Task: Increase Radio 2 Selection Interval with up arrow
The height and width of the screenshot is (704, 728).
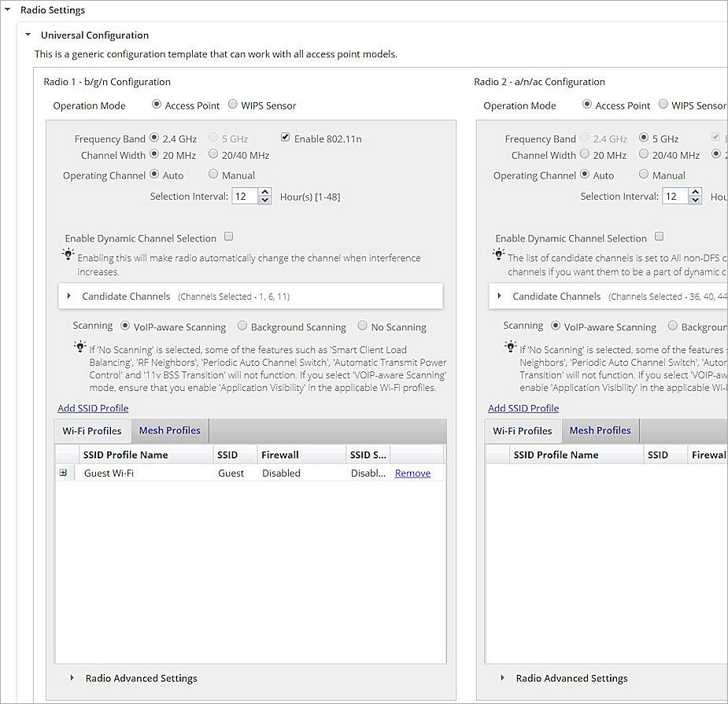Action: 695,192
